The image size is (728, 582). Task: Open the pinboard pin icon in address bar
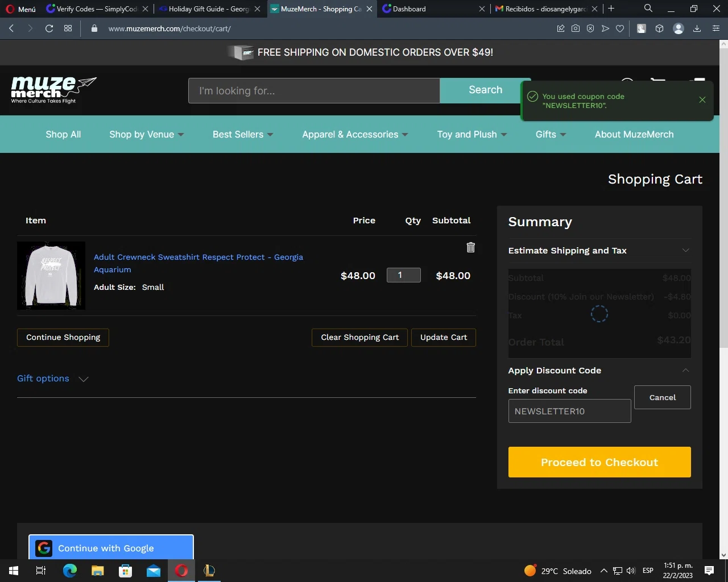(x=561, y=28)
